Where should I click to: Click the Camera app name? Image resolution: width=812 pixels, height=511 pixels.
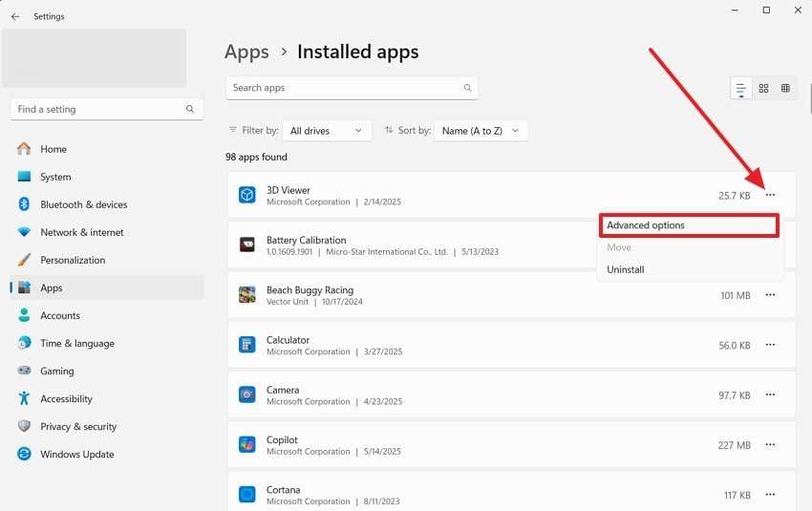[x=283, y=390]
